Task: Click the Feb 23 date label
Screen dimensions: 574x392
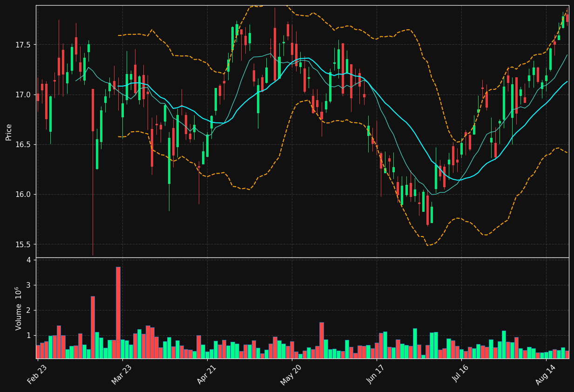Action: [37, 374]
